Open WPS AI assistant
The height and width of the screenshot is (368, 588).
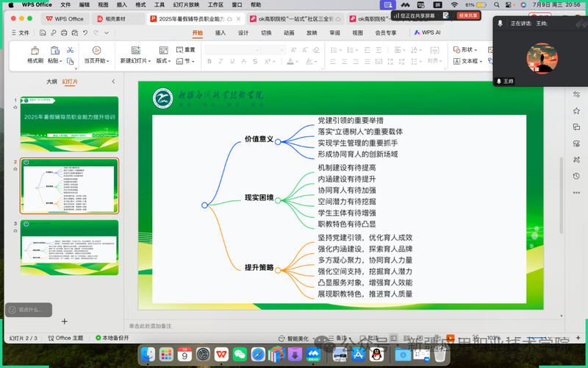tap(427, 33)
